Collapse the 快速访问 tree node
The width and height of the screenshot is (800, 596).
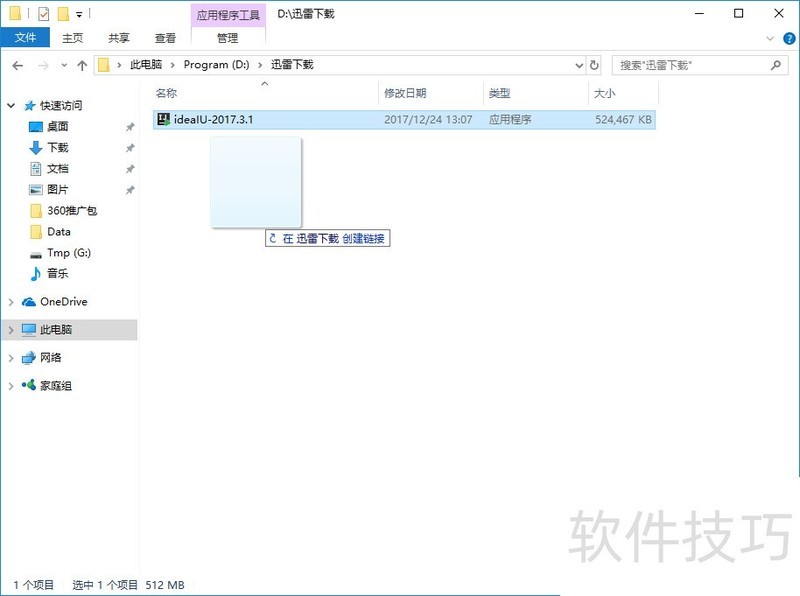click(x=11, y=106)
